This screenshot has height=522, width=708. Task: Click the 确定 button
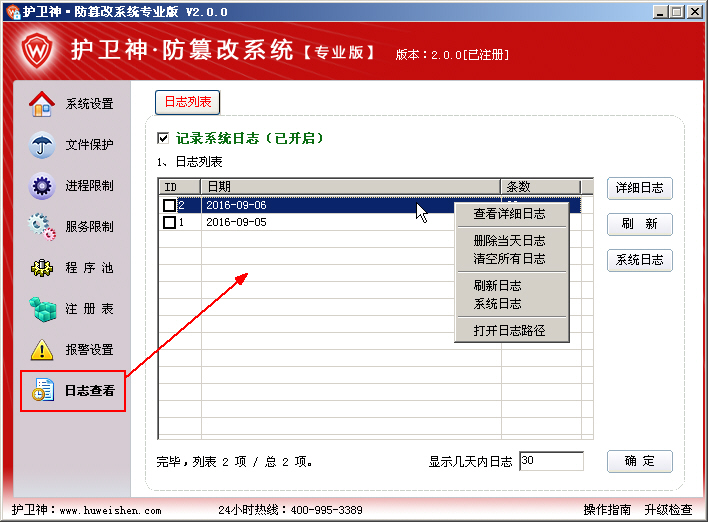639,461
